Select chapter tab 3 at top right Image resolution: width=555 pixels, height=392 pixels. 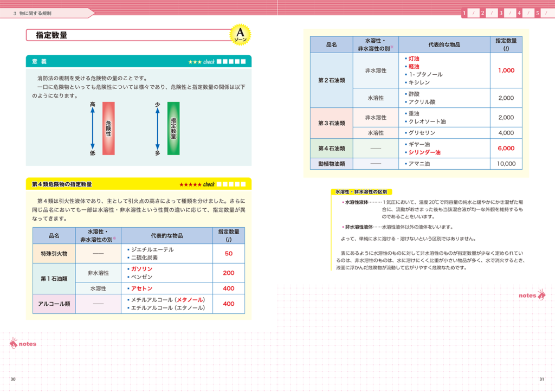click(501, 13)
